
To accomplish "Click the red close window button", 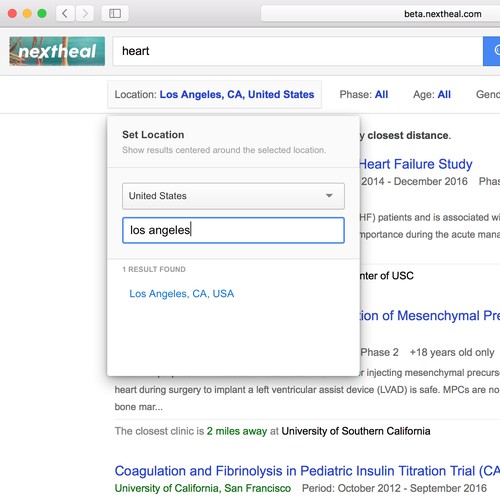I will (12, 14).
